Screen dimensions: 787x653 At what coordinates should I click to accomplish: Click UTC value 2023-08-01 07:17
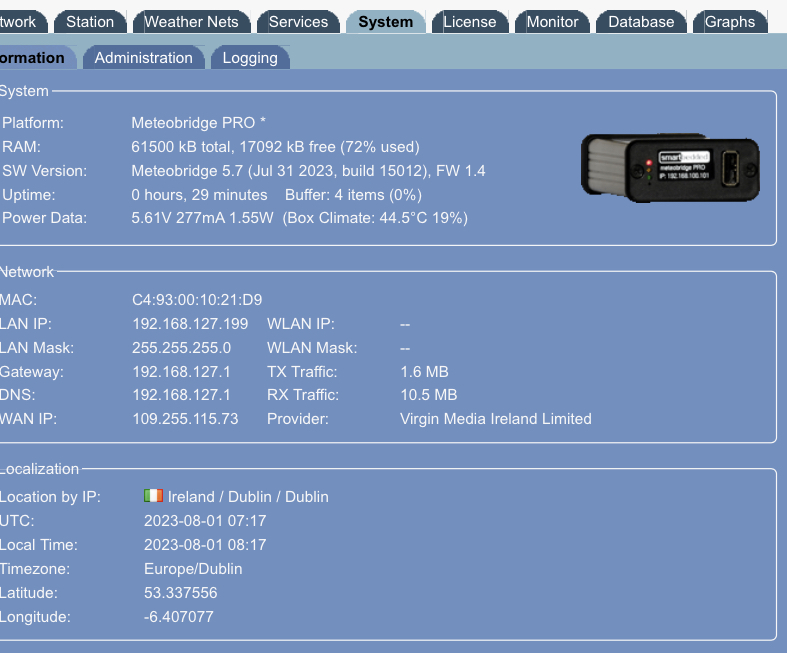click(x=205, y=521)
